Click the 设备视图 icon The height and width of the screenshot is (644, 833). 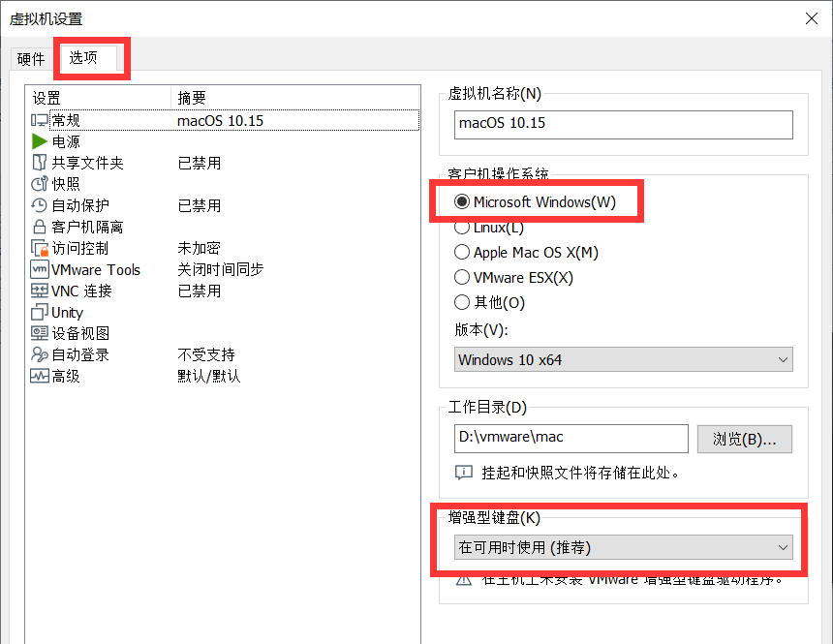(40, 333)
